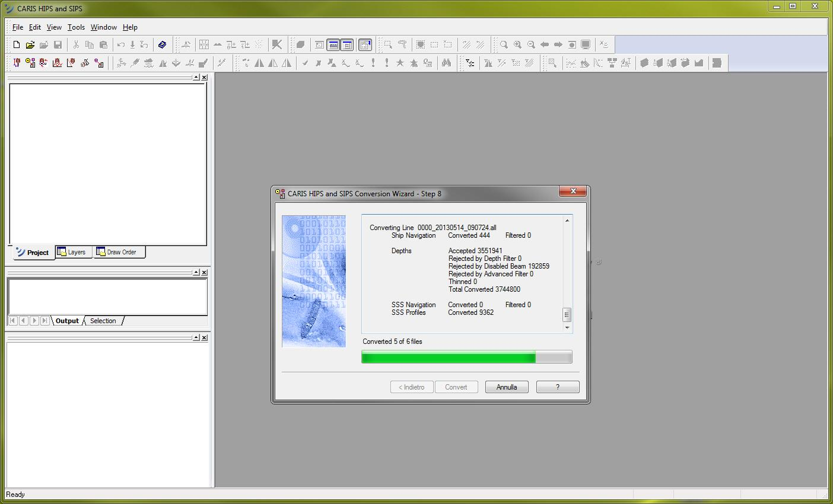Toggle the third highlighted window layout button
This screenshot has height=504, width=833.
point(347,44)
